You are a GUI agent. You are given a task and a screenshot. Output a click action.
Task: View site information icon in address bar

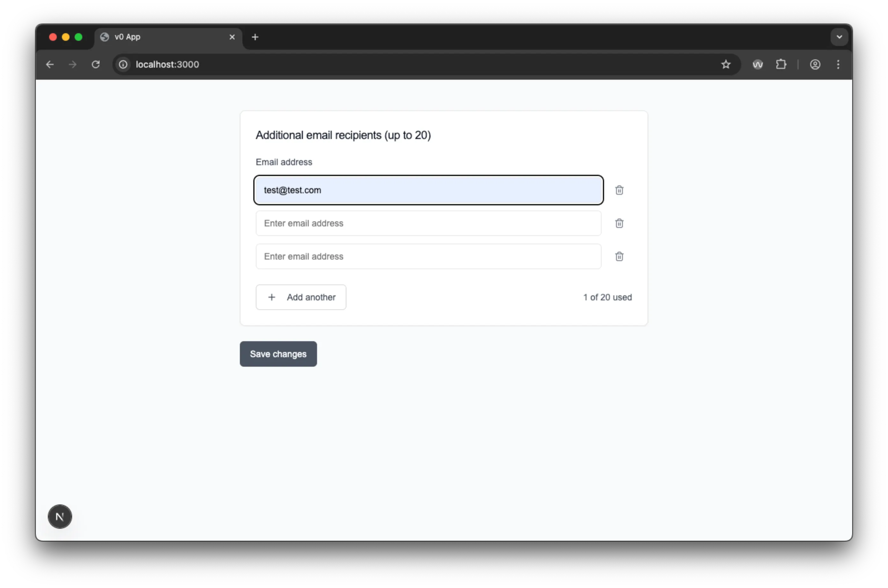click(x=123, y=64)
